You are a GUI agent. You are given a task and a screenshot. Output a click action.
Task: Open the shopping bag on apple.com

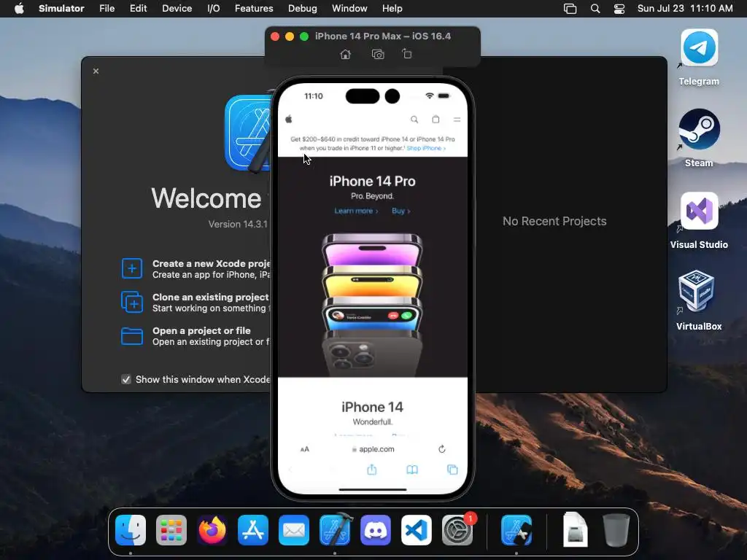(x=436, y=119)
